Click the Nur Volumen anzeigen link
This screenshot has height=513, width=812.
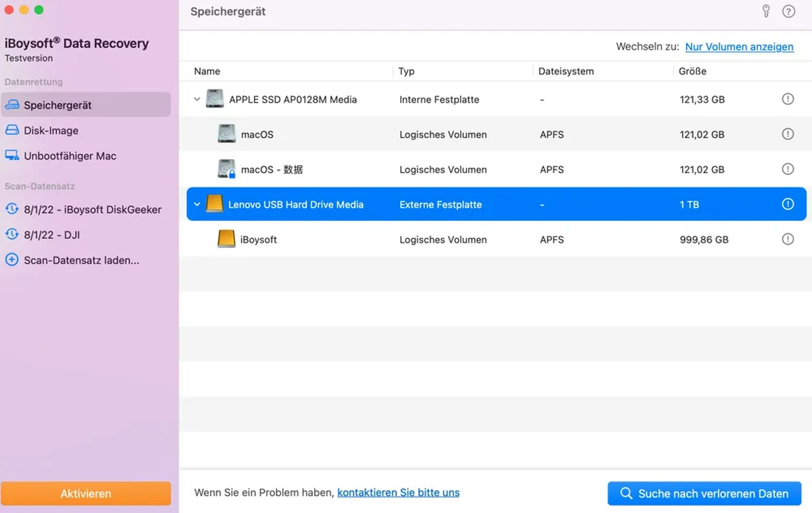coord(739,47)
